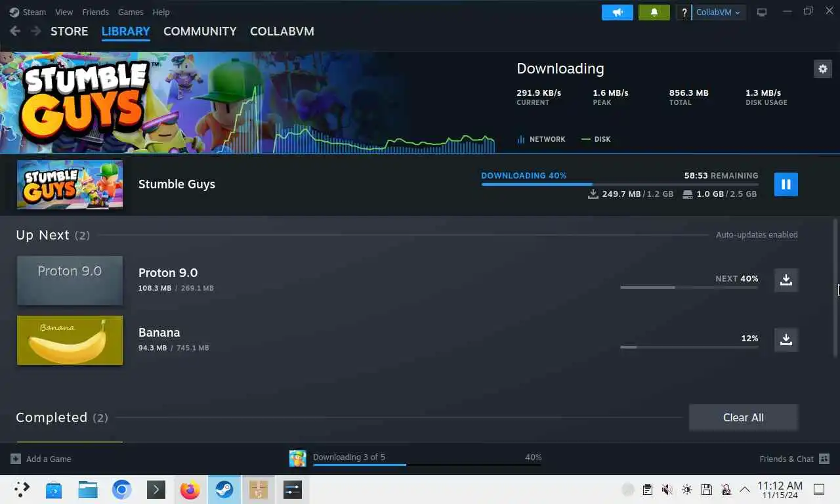The image size is (840, 504).
Task: Start Banana download now
Action: pyautogui.click(x=786, y=339)
